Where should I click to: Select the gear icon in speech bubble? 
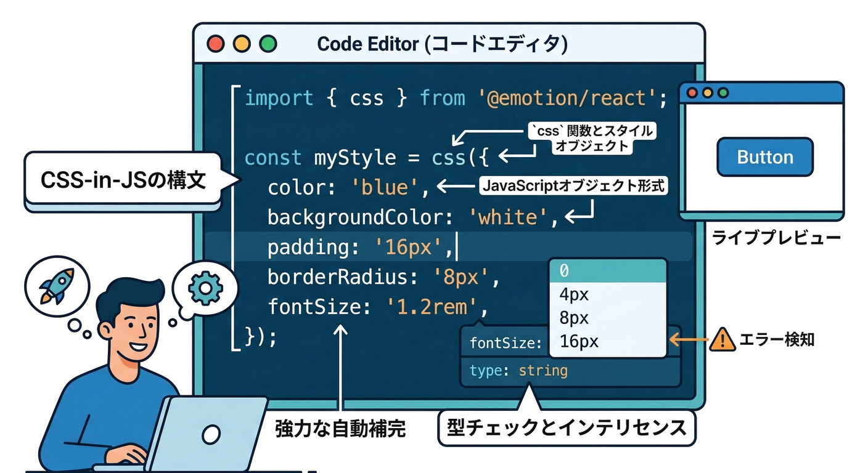(205, 287)
